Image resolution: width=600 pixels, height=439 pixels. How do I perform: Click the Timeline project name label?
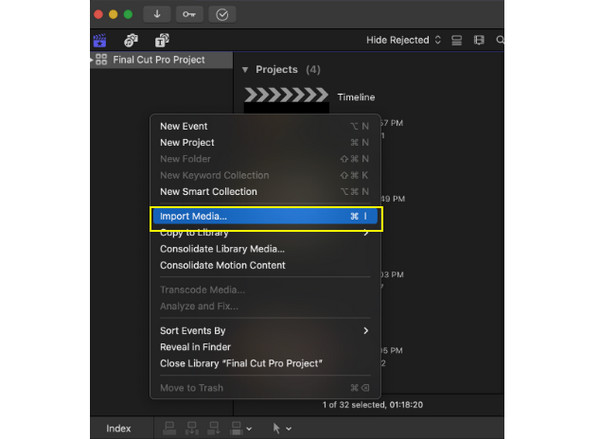[x=356, y=97]
